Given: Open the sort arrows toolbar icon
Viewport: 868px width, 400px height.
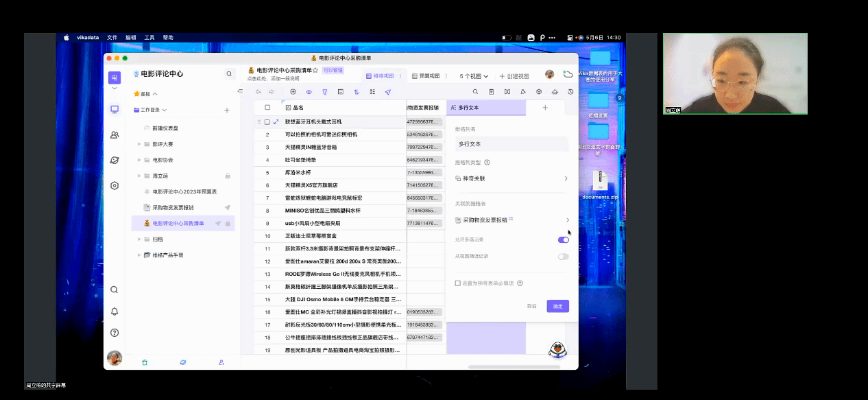Looking at the screenshot, I should coord(357,92).
